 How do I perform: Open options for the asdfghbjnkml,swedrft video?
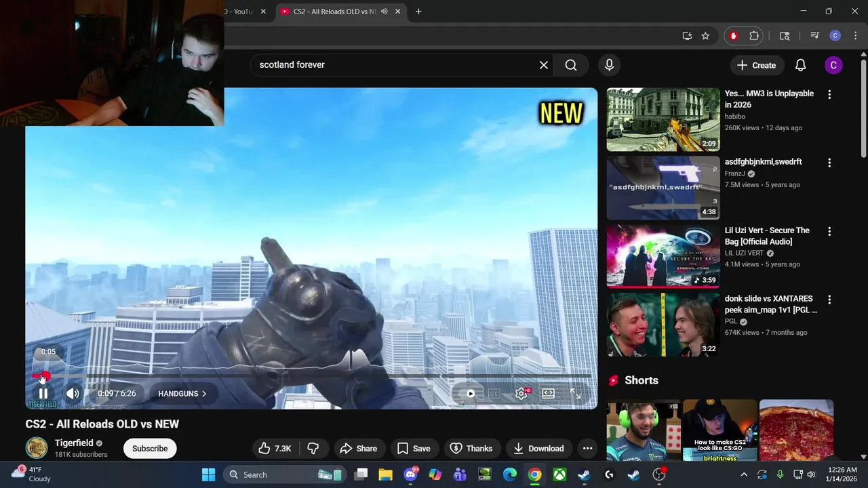[x=829, y=163]
